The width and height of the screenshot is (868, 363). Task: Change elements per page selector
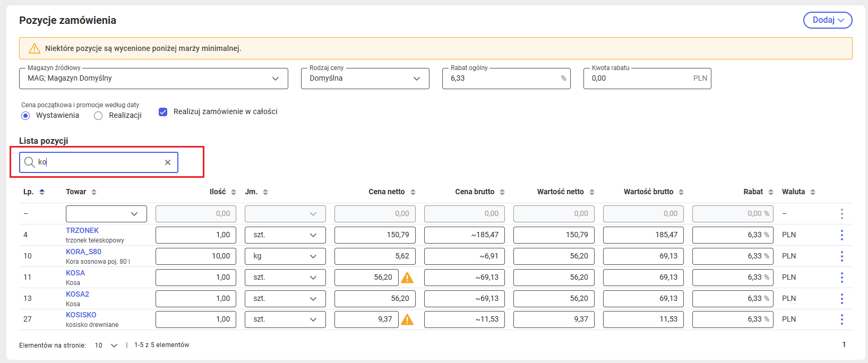click(x=106, y=345)
